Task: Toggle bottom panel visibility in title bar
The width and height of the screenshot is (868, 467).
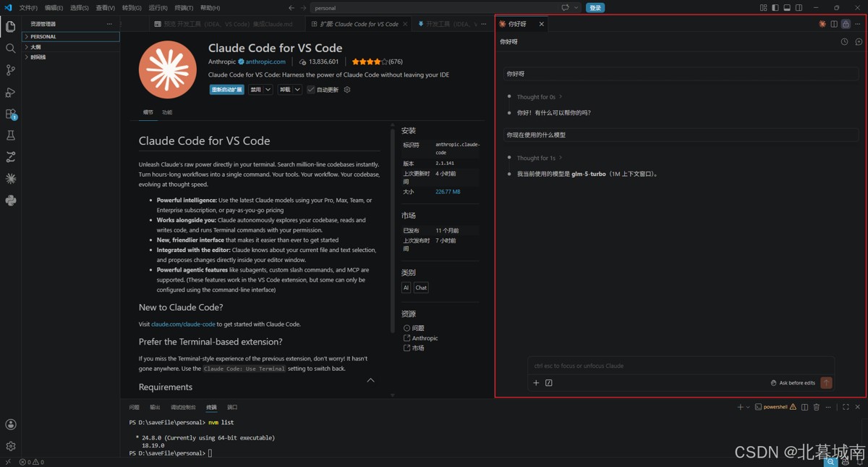Action: 787,8
